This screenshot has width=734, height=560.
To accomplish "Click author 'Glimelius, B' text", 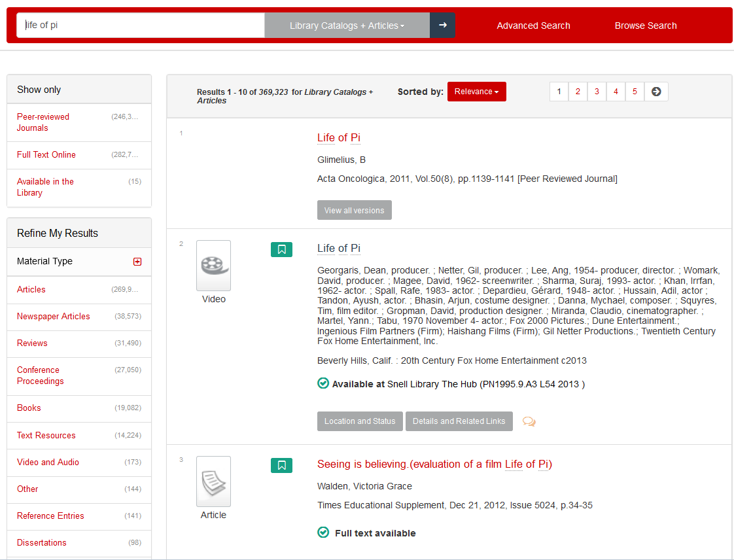I will pos(341,160).
